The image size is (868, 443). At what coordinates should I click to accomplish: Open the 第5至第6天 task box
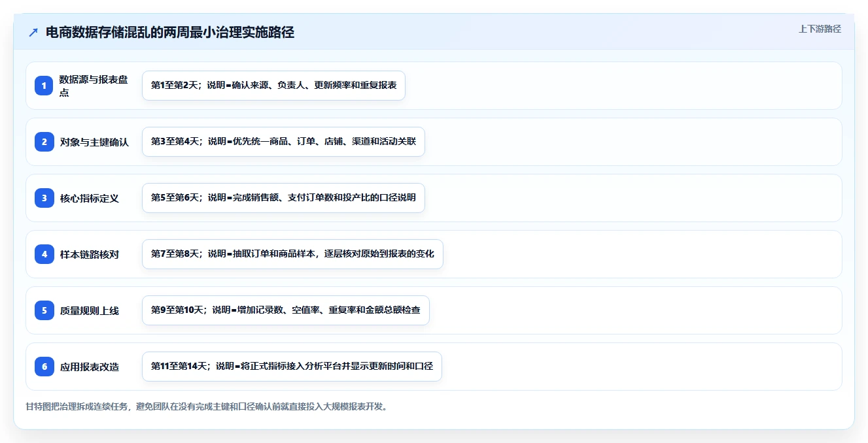point(283,198)
